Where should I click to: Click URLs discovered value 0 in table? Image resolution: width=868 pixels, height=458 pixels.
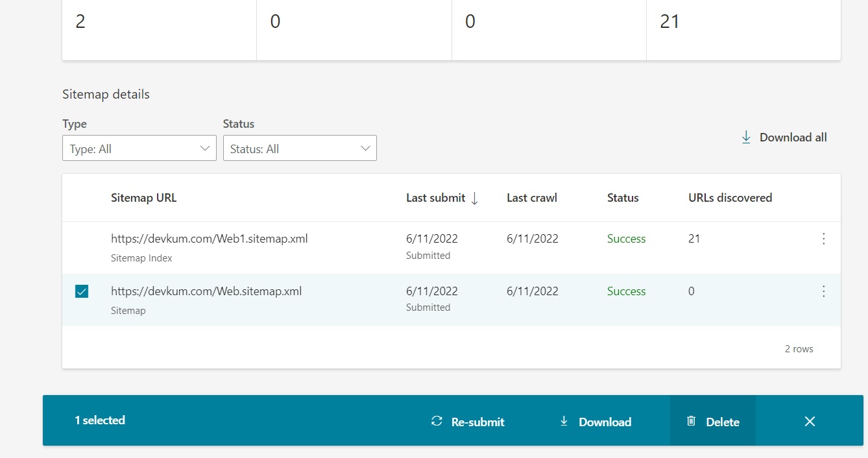coord(692,291)
